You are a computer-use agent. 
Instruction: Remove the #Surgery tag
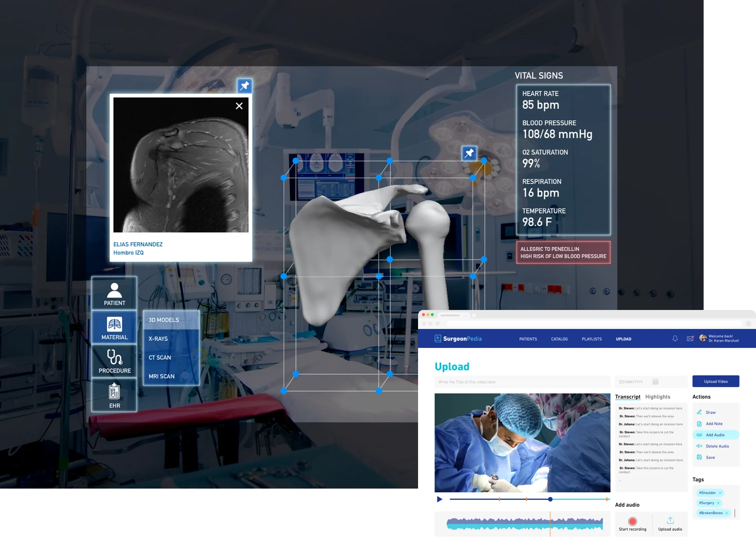click(718, 503)
